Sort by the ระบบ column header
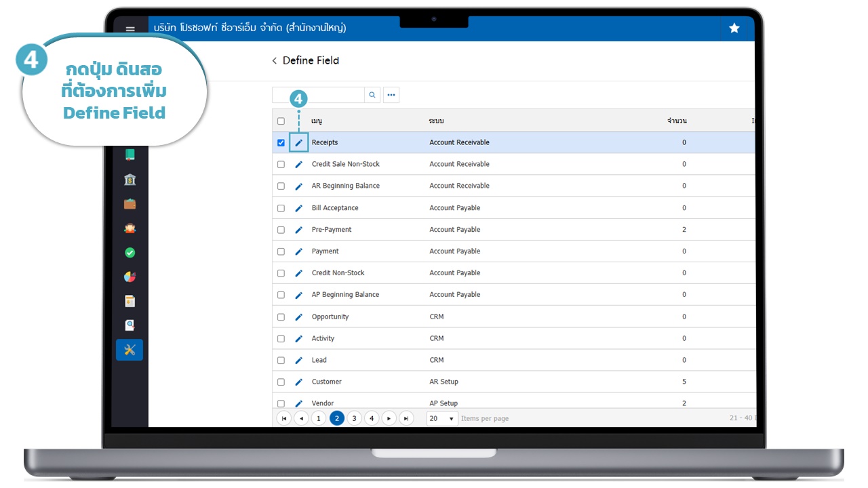Viewport: 868px width, 488px height. tap(436, 121)
